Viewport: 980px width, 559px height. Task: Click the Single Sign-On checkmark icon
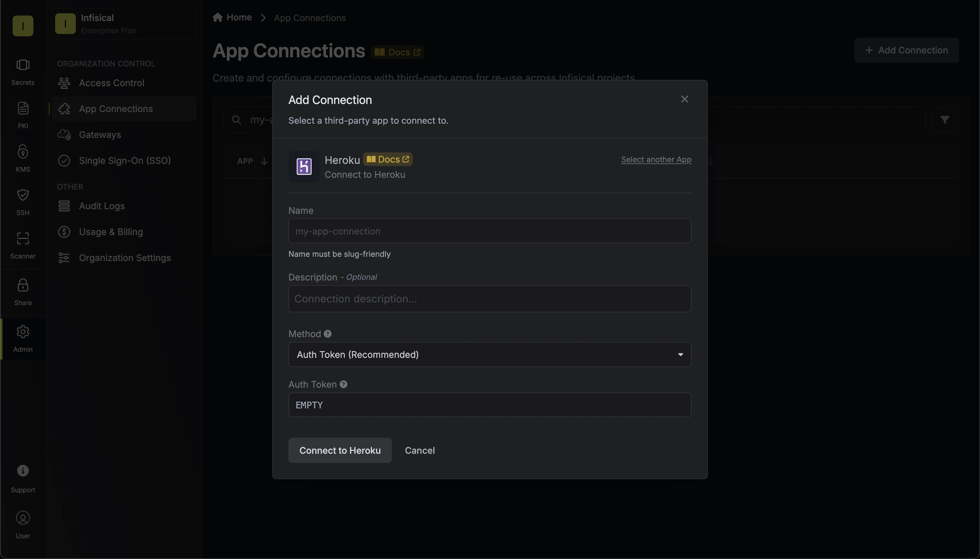64,161
